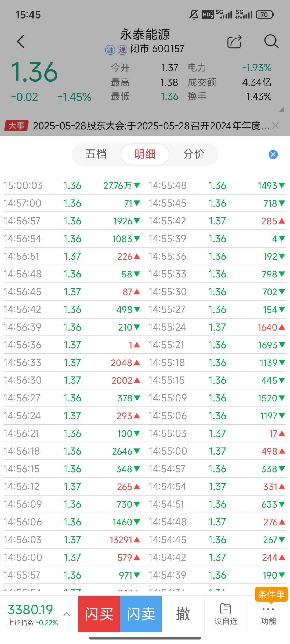
Task: Tap the 条件单 orange badge
Action: coord(271,594)
